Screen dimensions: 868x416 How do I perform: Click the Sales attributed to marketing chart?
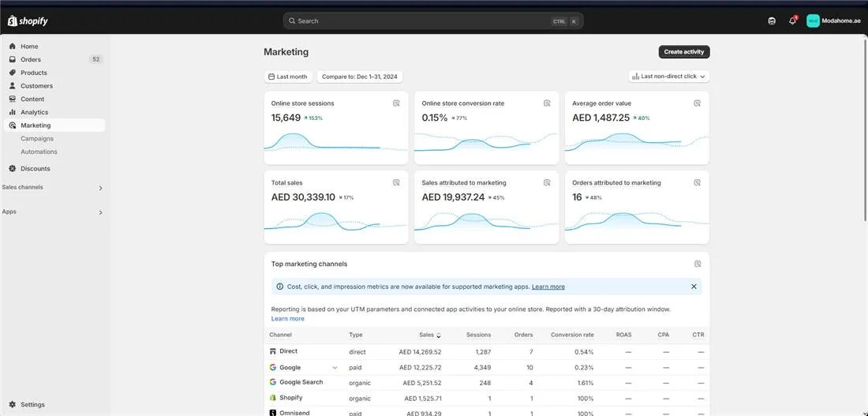pyautogui.click(x=487, y=222)
